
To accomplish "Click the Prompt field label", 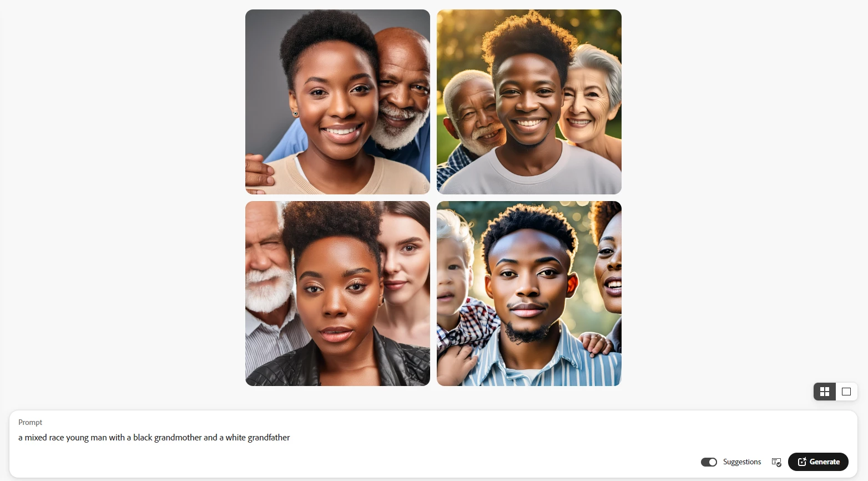I will pos(30,422).
